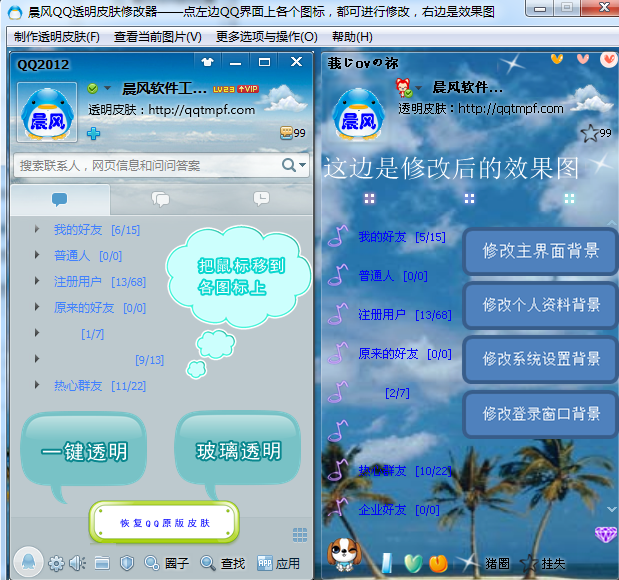
Task: Click 热心群友 [10/22] in preview list
Action: [405, 471]
